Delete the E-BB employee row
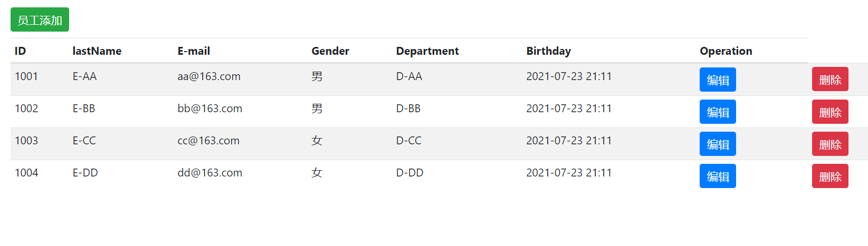868x246 pixels. coord(830,112)
